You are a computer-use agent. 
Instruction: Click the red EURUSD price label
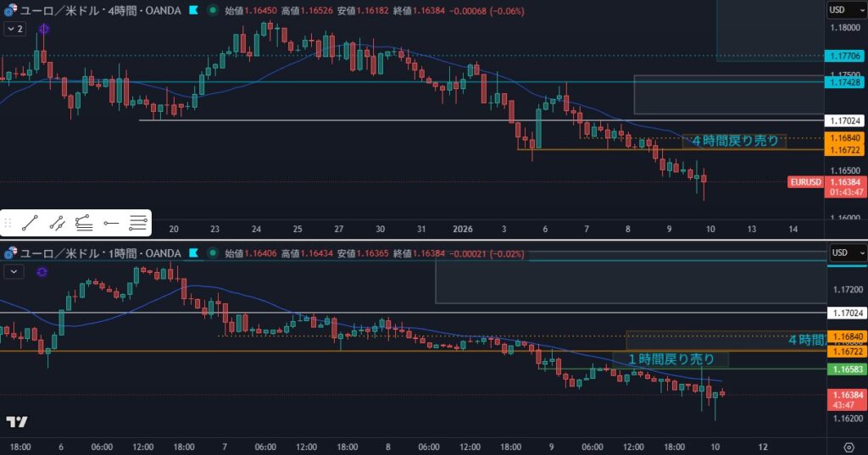(x=805, y=182)
